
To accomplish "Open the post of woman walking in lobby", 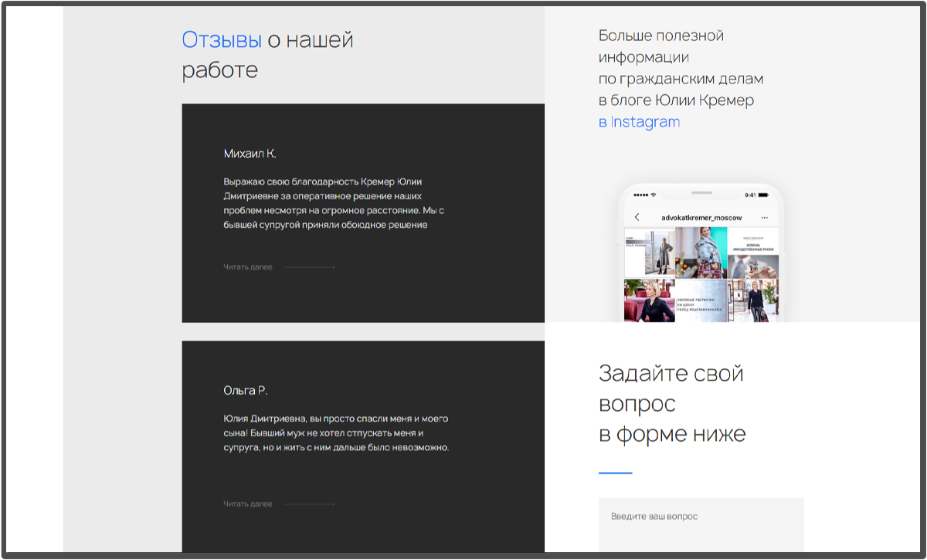I will pyautogui.click(x=753, y=300).
